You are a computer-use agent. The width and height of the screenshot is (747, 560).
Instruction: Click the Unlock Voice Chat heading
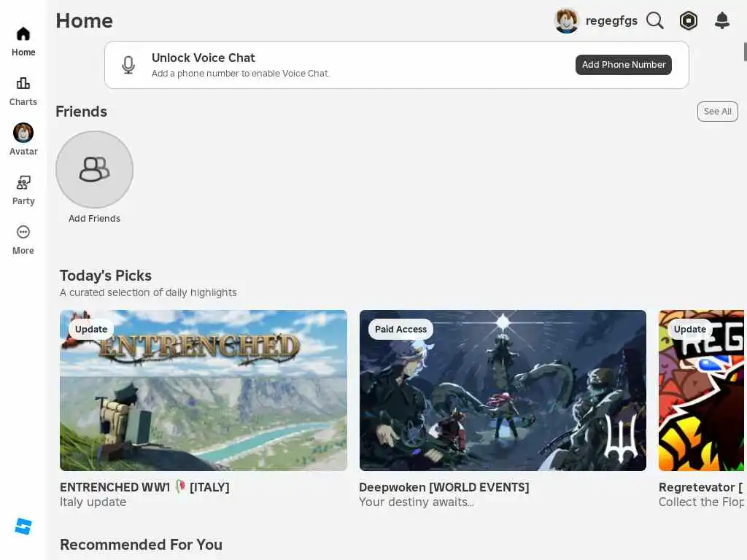pos(204,58)
